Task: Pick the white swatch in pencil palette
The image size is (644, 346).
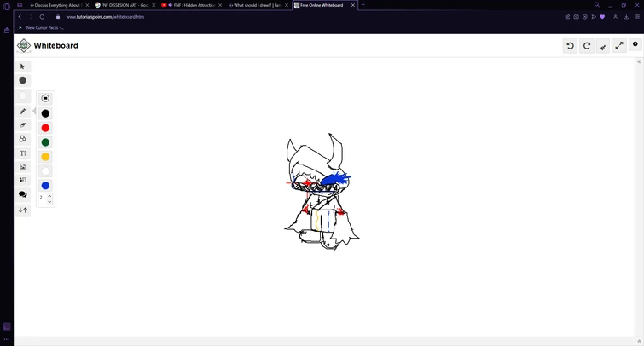Action: 45,171
